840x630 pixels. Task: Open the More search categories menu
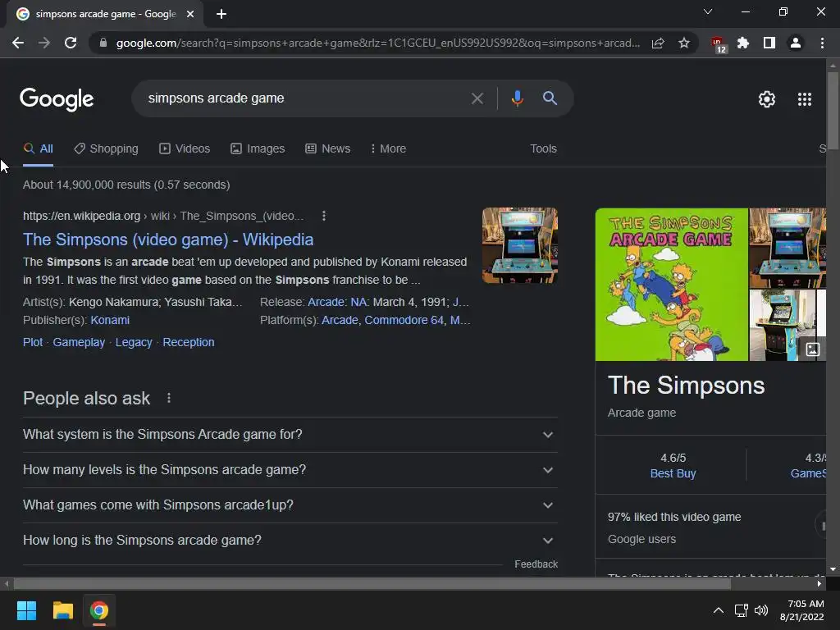[388, 149]
